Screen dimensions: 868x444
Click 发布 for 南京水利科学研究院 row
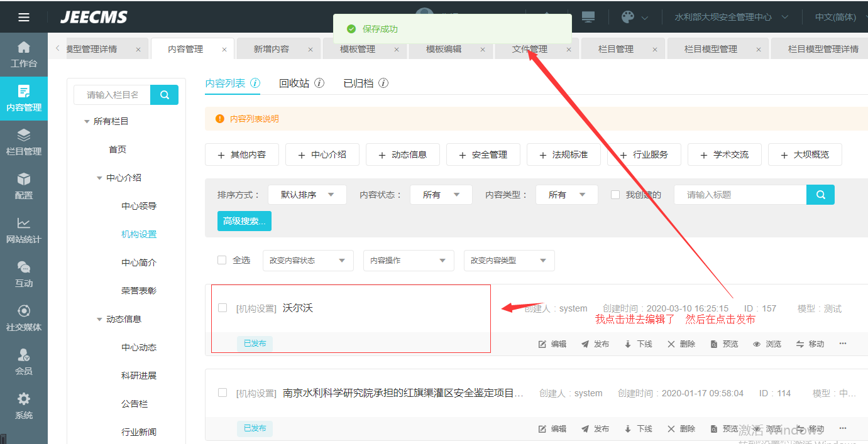pyautogui.click(x=595, y=429)
